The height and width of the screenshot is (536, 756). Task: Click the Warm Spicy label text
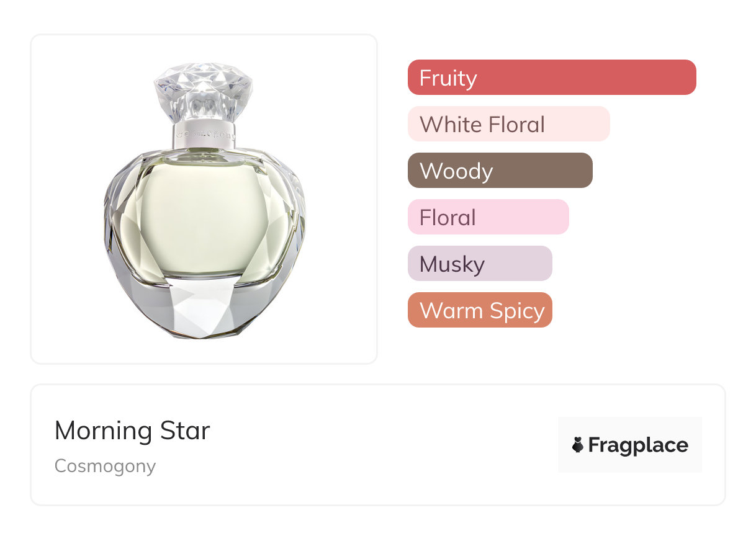click(x=482, y=311)
